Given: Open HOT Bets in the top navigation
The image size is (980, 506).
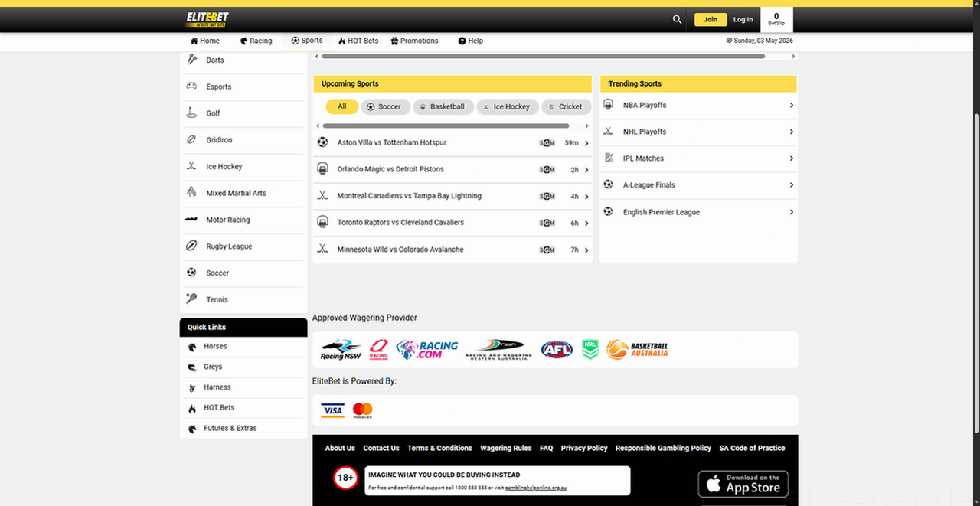Looking at the screenshot, I should tap(358, 41).
